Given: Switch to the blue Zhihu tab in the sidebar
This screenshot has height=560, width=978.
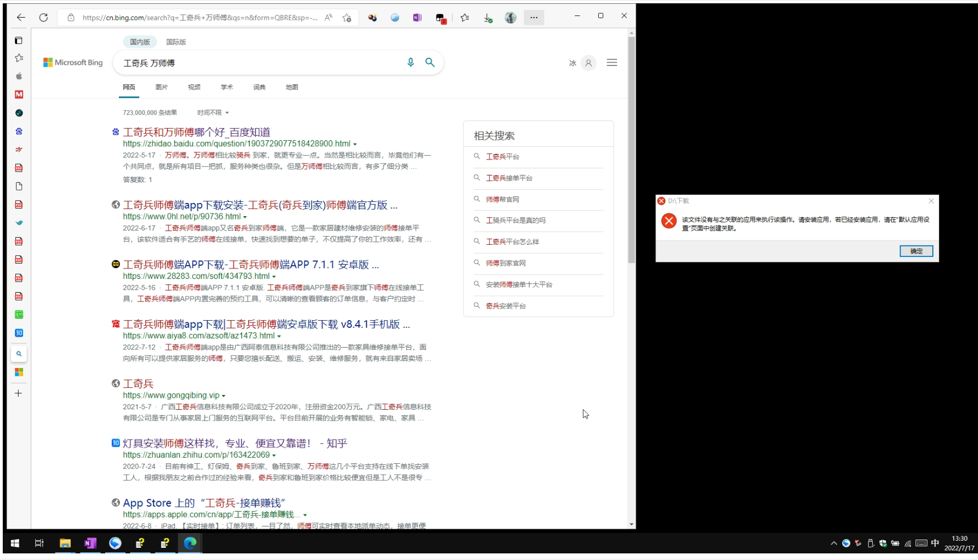Looking at the screenshot, I should (x=19, y=333).
